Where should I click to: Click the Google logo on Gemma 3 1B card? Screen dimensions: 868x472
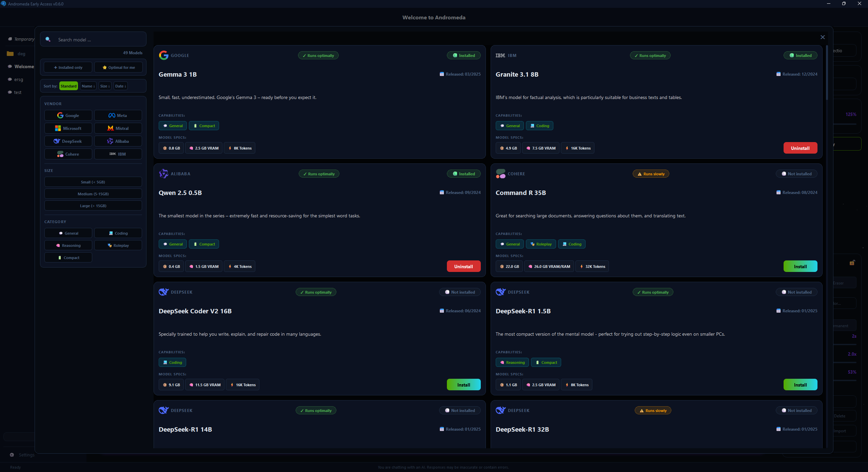[x=164, y=55]
